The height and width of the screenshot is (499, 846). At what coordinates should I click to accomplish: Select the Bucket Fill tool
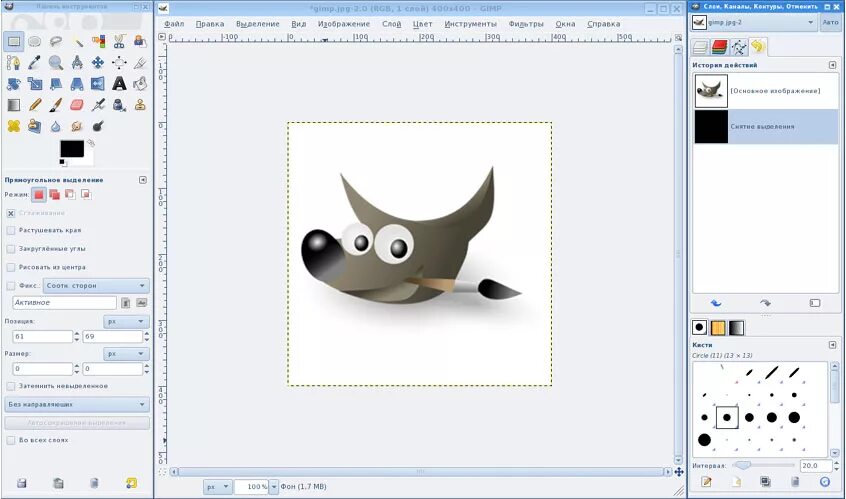click(140, 84)
